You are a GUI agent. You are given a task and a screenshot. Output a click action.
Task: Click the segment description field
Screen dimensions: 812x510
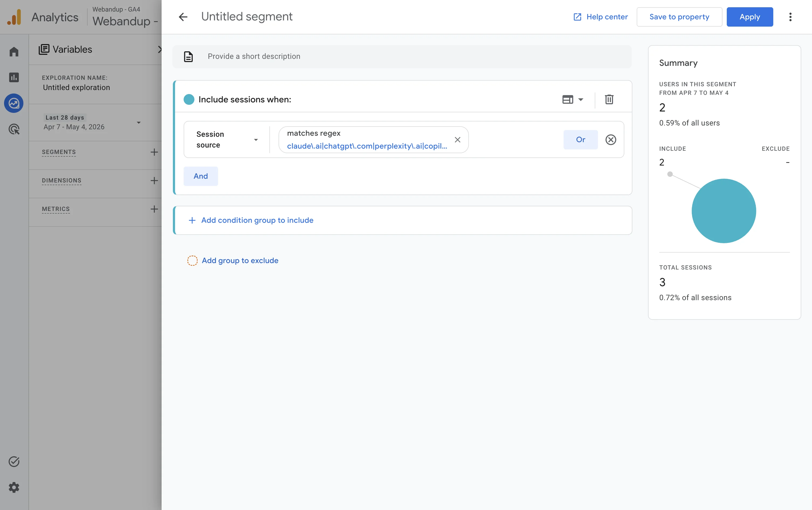[402, 56]
